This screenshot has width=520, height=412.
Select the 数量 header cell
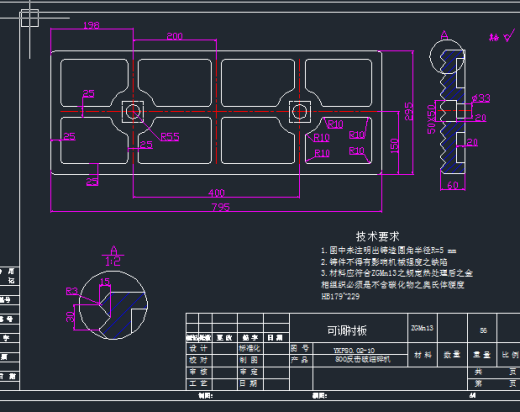[452, 355]
